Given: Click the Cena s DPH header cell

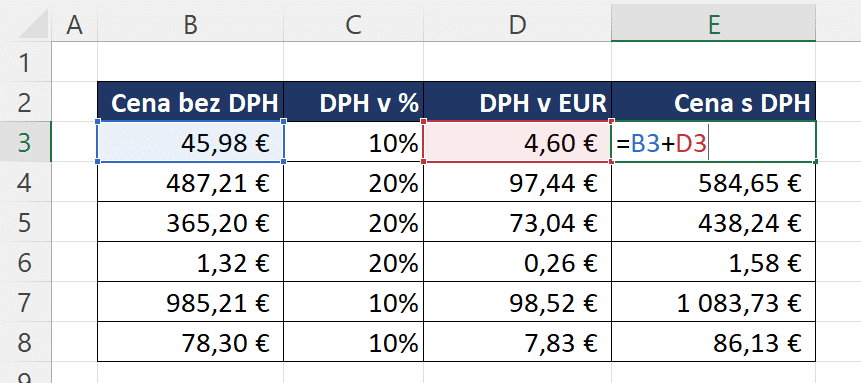Looking at the screenshot, I should (x=713, y=102).
